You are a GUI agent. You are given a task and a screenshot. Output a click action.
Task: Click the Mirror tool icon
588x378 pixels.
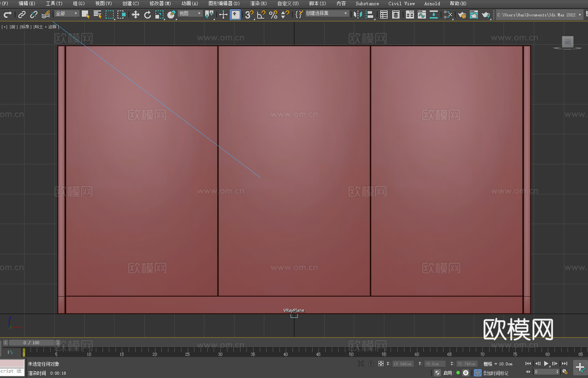[358, 14]
